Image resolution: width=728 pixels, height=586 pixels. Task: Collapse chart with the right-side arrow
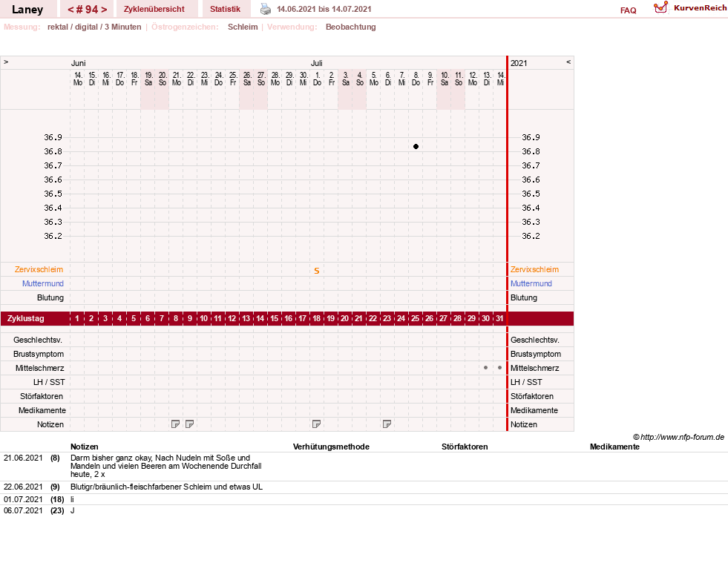coord(568,62)
